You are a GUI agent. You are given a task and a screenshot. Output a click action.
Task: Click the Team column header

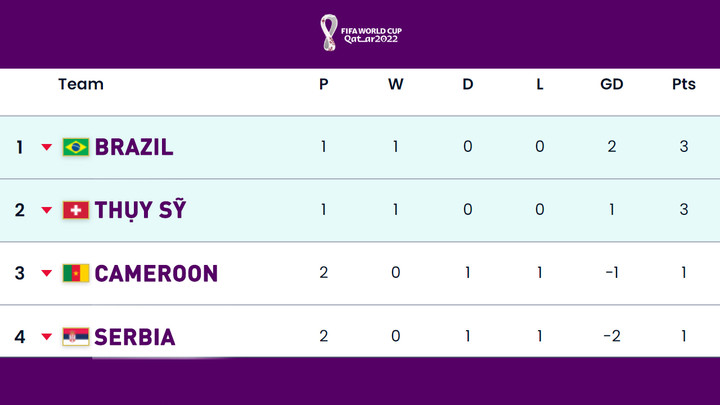click(x=81, y=84)
